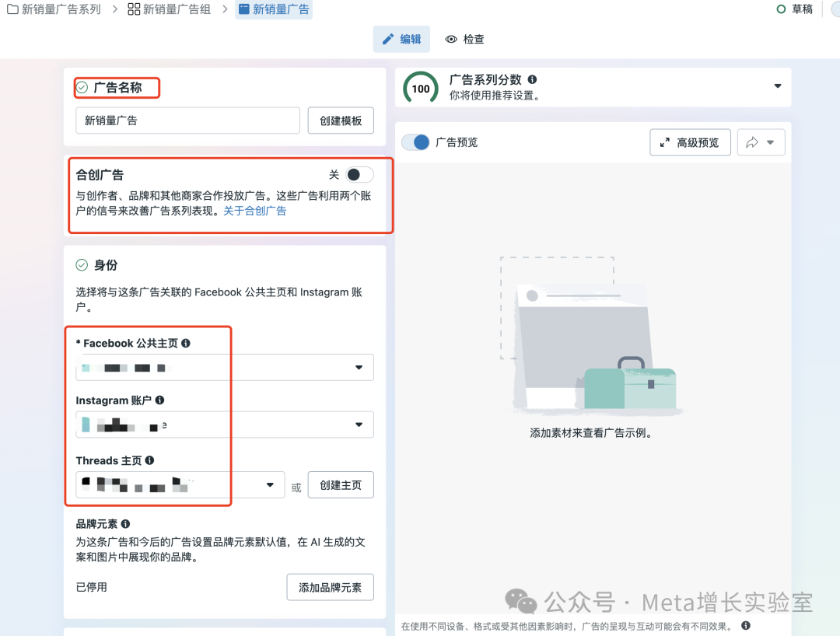Screen dimensions: 840x636
Task: Click the 新销量广告 ad name input field
Action: click(187, 121)
